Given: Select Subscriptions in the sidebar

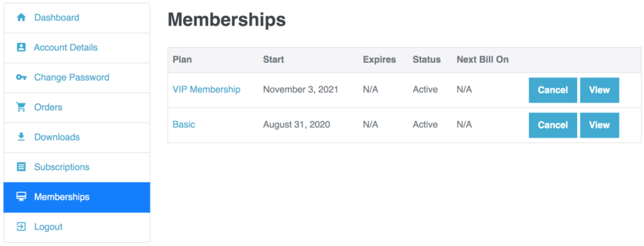Looking at the screenshot, I should click(77, 167).
